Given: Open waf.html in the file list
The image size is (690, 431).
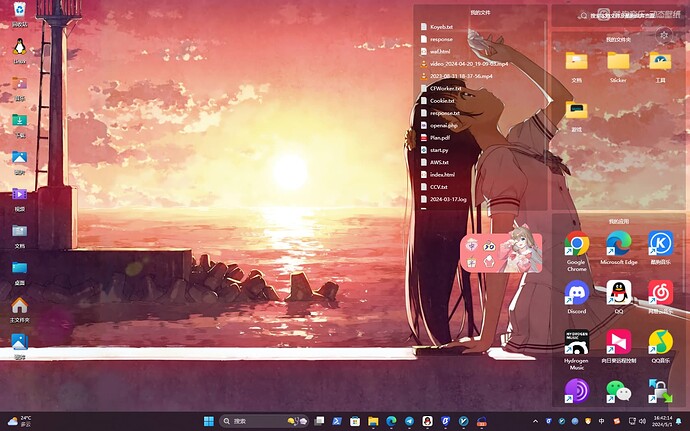Looking at the screenshot, I should 436,52.
